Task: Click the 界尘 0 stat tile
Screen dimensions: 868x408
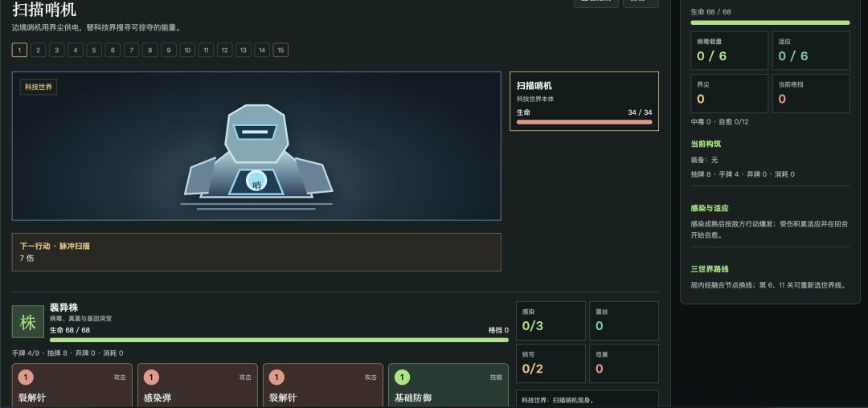Action: [729, 93]
